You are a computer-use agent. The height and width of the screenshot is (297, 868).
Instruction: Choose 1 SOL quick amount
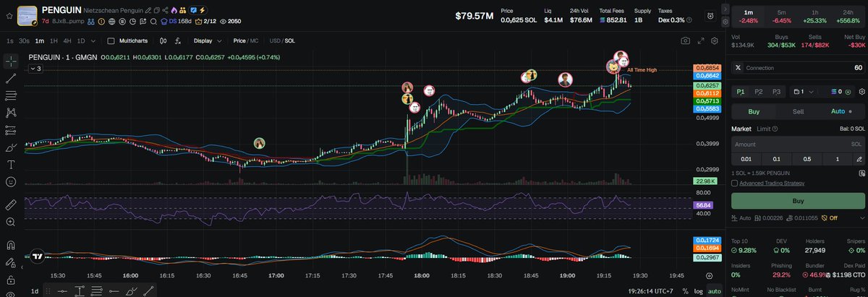[x=838, y=159]
